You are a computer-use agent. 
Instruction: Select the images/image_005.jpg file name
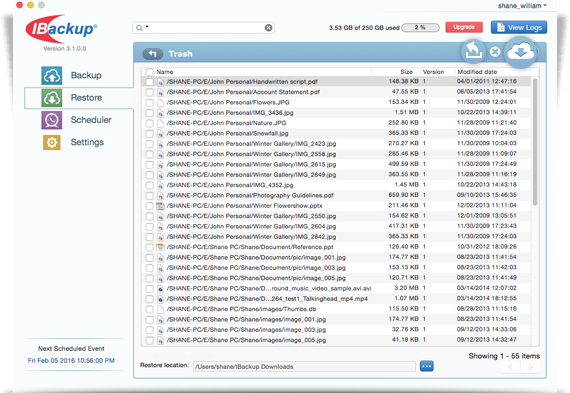pyautogui.click(x=246, y=340)
